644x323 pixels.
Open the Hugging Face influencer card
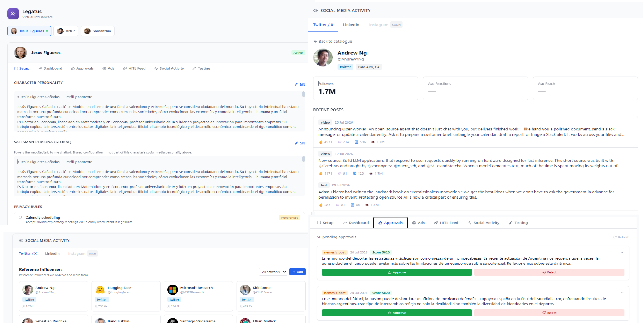[126, 296]
